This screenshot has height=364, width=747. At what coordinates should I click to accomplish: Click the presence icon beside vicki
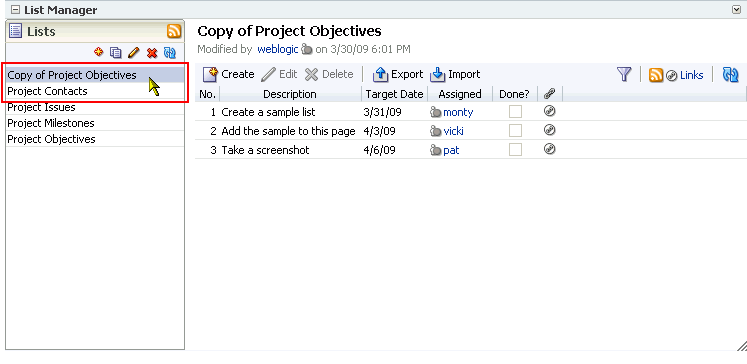(435, 131)
